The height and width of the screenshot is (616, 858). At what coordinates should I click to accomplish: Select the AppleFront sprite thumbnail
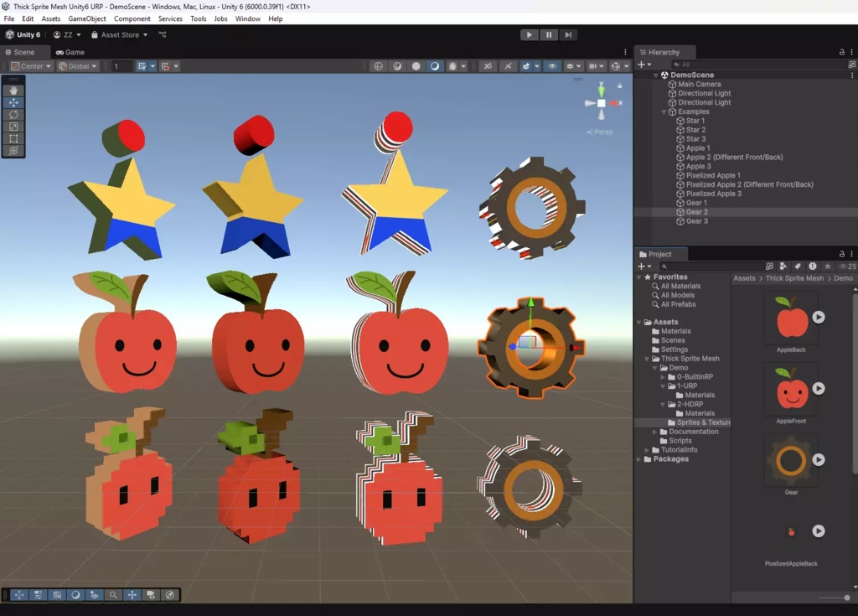coord(791,390)
